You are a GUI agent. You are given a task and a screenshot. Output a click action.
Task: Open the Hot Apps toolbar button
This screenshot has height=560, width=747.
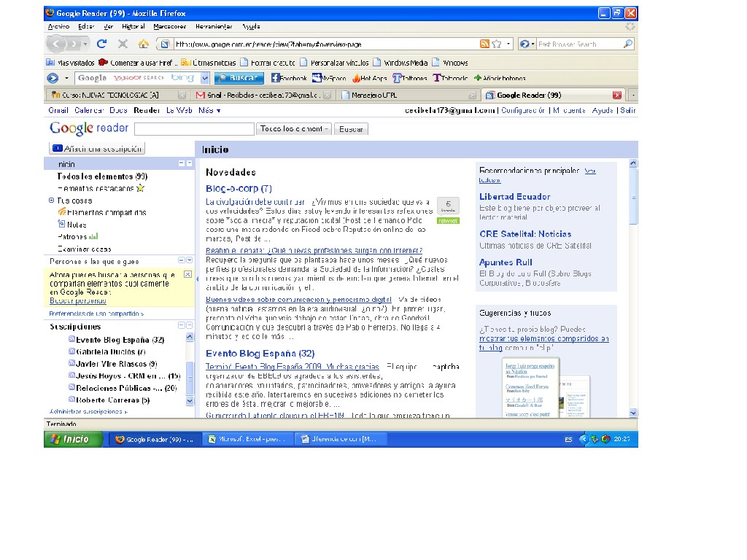(x=370, y=78)
